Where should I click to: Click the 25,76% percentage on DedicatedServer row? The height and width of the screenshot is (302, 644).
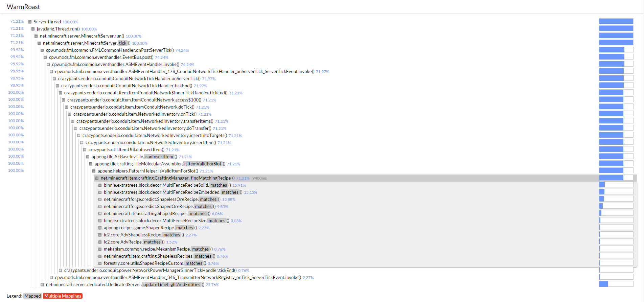212,285
